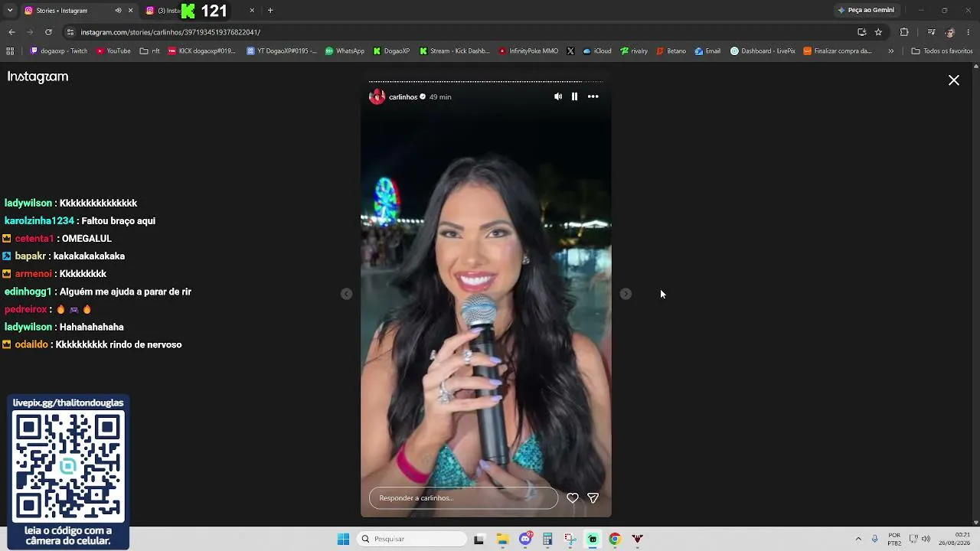The image size is (980, 551).
Task: Open the DogaoXP Kick bookmark
Action: (x=391, y=51)
